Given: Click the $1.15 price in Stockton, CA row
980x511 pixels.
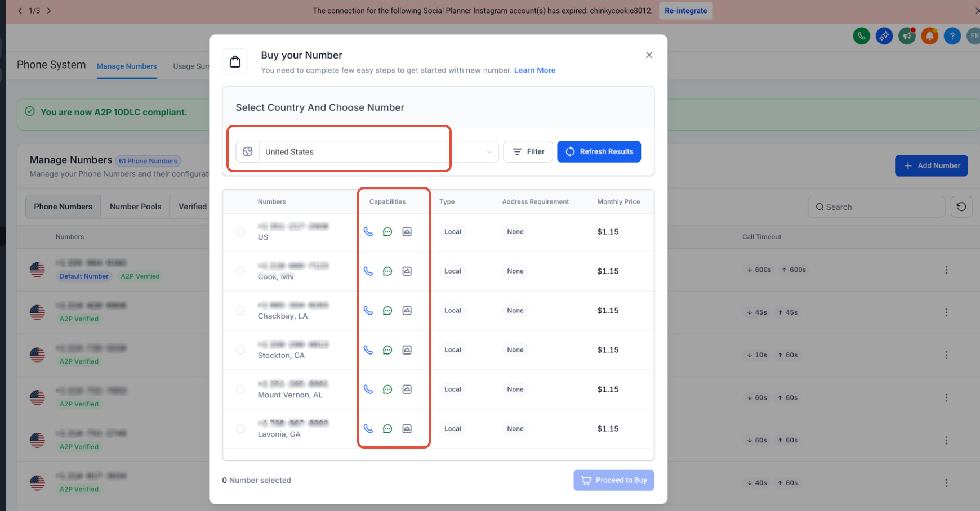Looking at the screenshot, I should tap(608, 349).
